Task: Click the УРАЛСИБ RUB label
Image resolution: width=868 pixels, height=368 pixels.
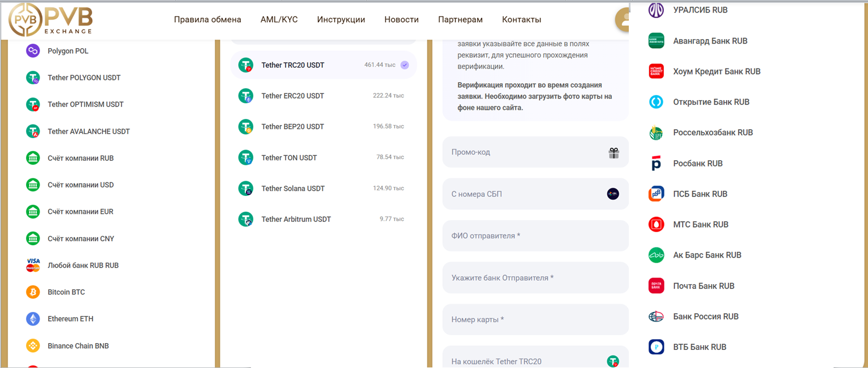Action: [700, 10]
